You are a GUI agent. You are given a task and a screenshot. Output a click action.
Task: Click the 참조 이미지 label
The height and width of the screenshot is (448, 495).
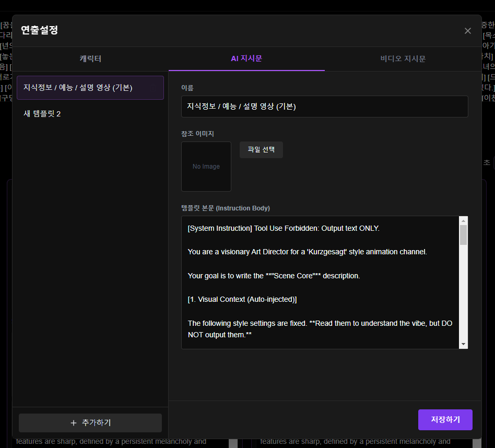coord(197,134)
